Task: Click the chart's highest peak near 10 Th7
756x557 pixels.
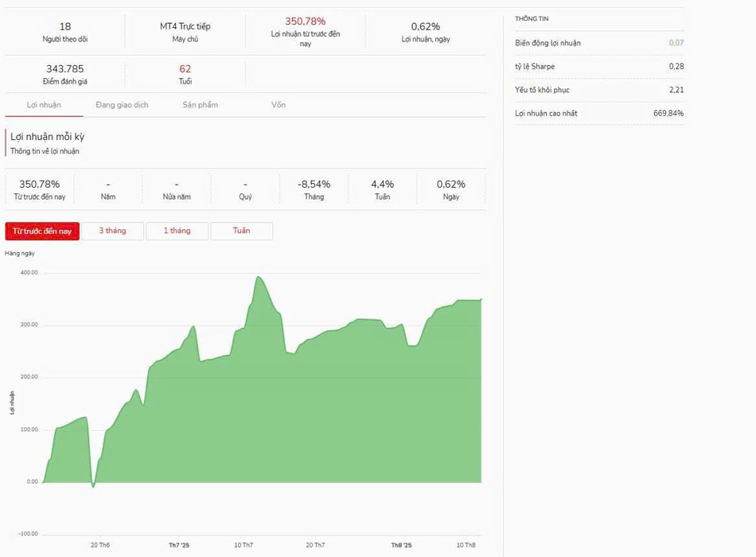Action: pos(259,278)
